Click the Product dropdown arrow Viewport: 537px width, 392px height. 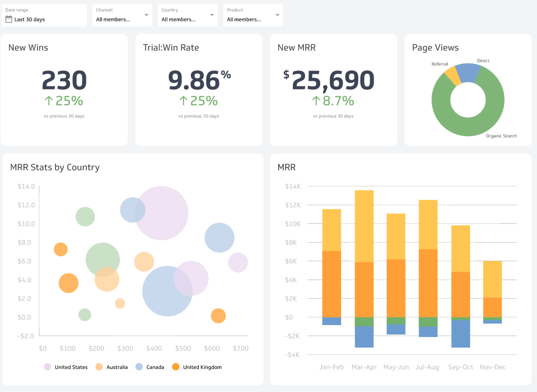(277, 15)
